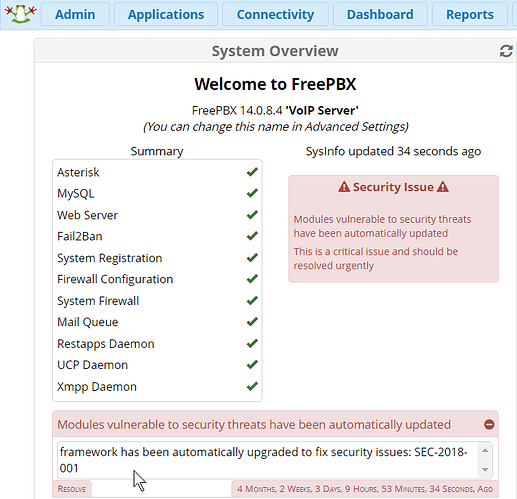
Task: Click the notification scrollbar up arrow
Action: pyautogui.click(x=485, y=451)
